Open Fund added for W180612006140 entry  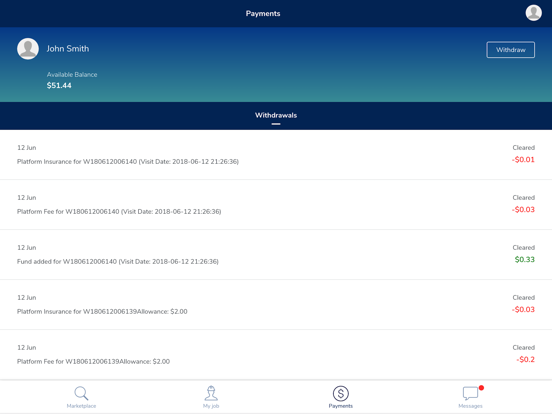pos(276,255)
